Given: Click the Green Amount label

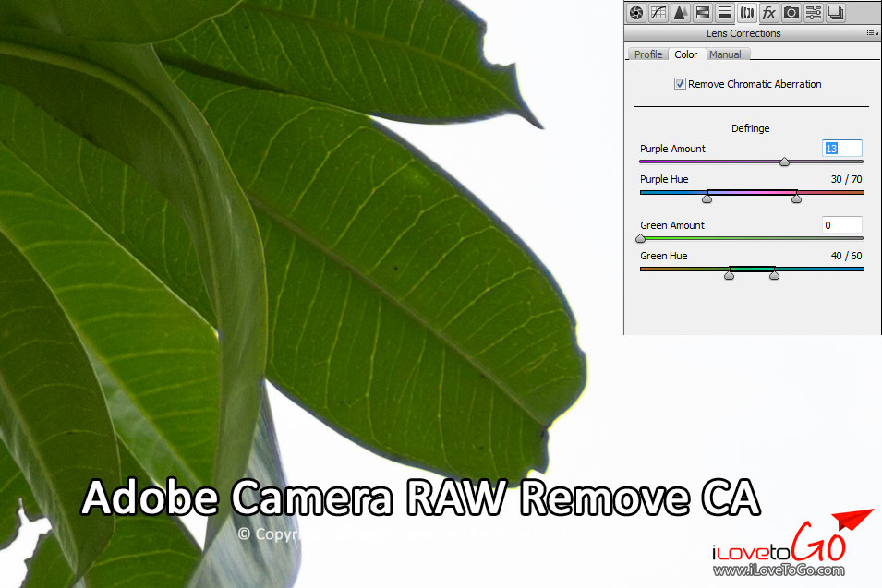Looking at the screenshot, I should [x=672, y=225].
